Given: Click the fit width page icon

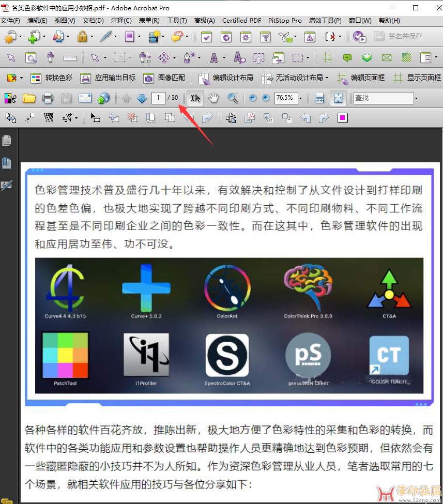Looking at the screenshot, I should tap(319, 98).
